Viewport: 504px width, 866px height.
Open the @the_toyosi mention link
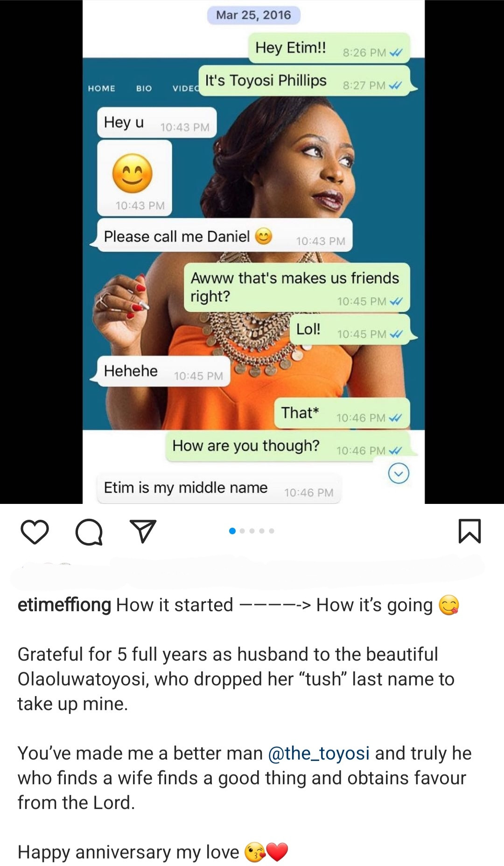319,753
